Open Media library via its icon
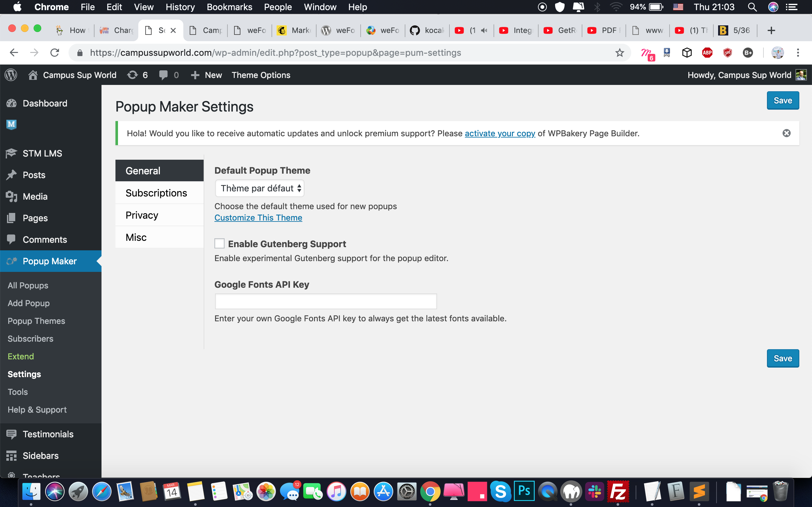 pyautogui.click(x=11, y=196)
